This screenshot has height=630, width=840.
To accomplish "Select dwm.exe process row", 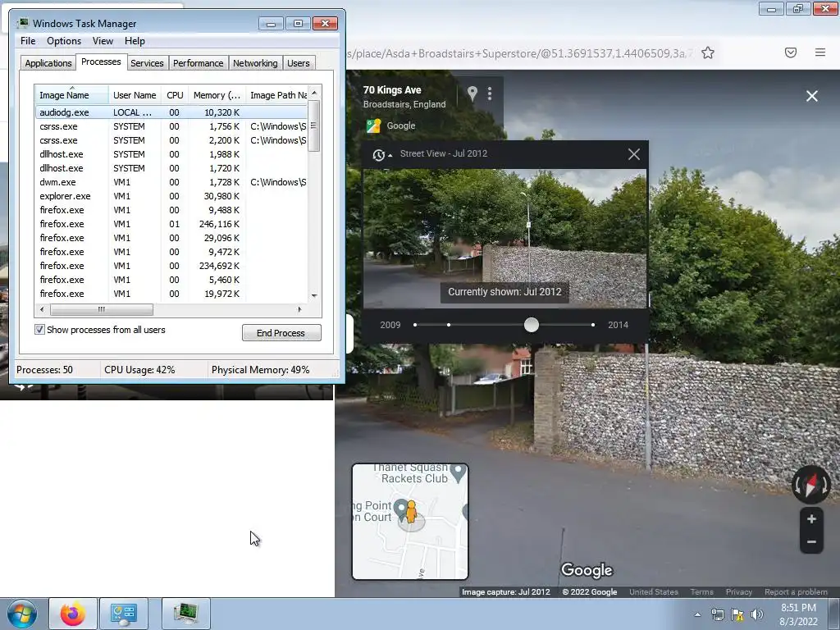I will tap(171, 182).
